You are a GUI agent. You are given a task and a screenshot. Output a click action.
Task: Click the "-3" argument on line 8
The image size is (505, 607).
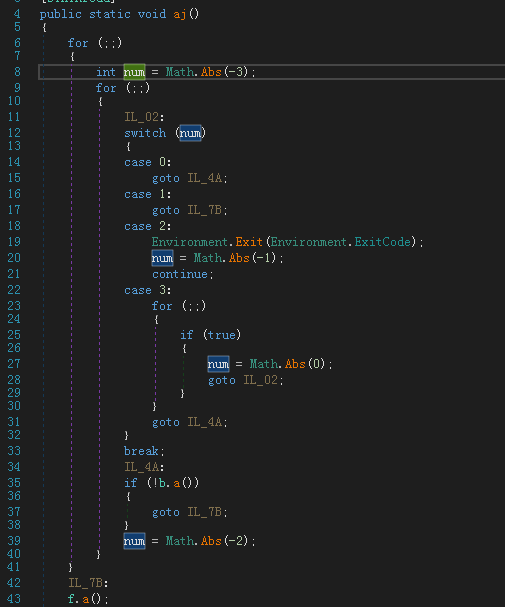236,72
